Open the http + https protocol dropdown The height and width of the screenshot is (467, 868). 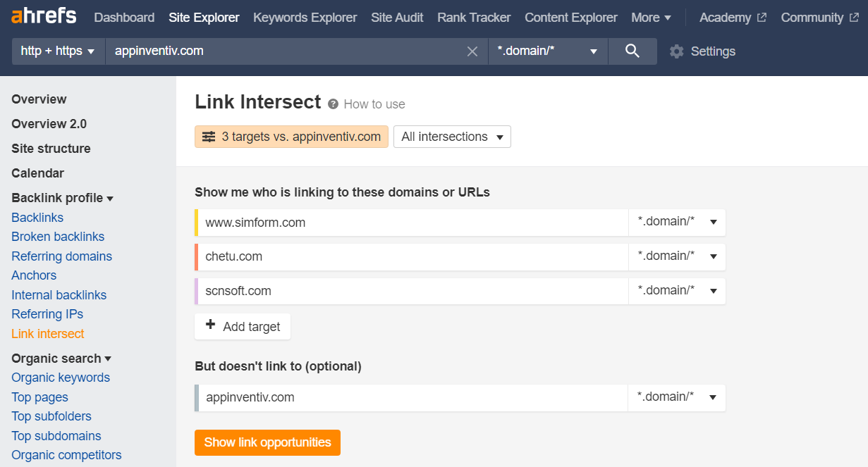tap(59, 51)
